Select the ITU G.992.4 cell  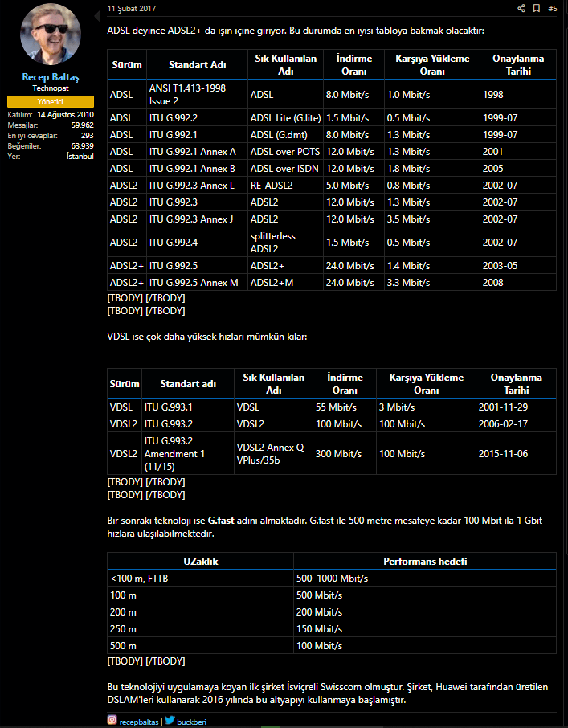(x=197, y=243)
